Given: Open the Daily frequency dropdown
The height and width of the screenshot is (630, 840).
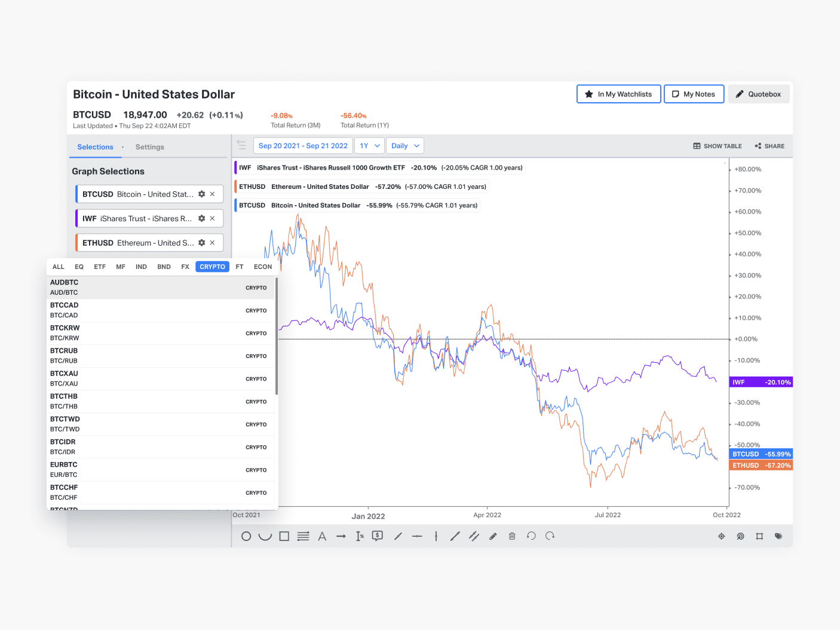Looking at the screenshot, I should (404, 145).
